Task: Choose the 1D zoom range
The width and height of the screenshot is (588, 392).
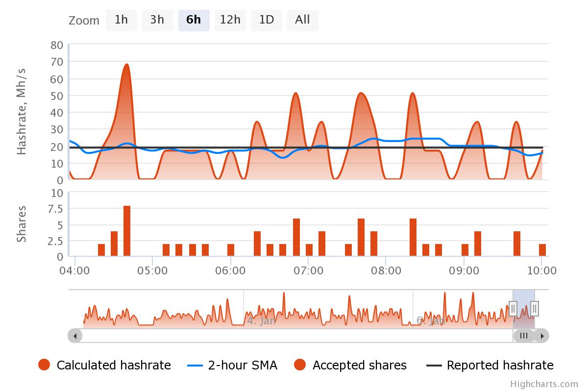Action: tap(266, 20)
